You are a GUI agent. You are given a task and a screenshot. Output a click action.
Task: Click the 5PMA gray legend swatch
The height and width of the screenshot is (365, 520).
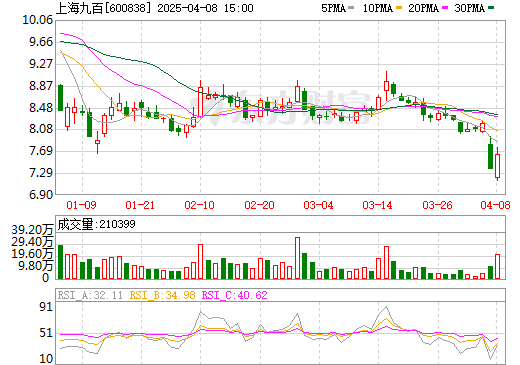351,7
